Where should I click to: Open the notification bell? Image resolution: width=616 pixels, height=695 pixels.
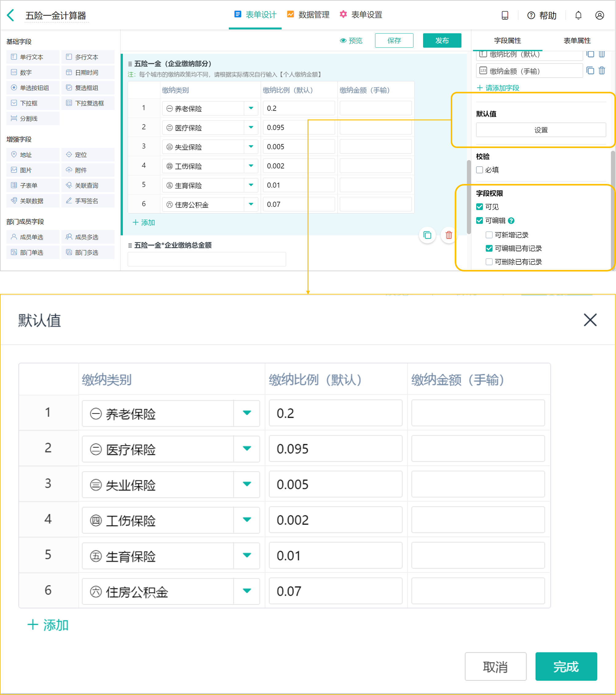click(x=578, y=15)
